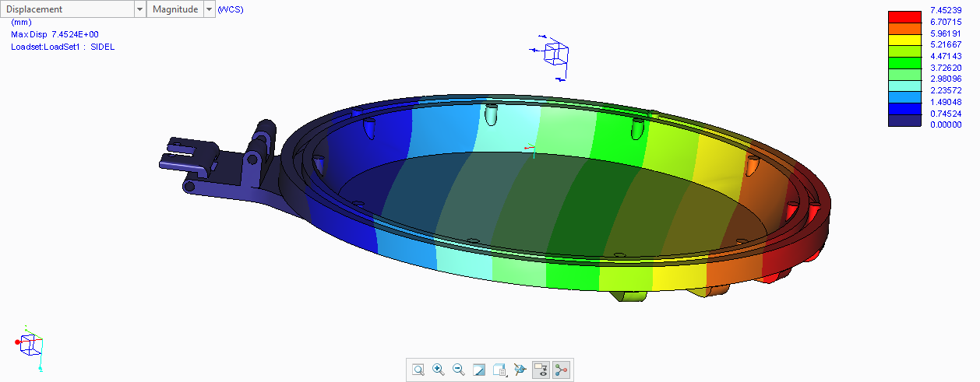980x382 pixels.
Task: Click the Loadset:LoadSet1 : SIDEL label
Action: (63, 47)
